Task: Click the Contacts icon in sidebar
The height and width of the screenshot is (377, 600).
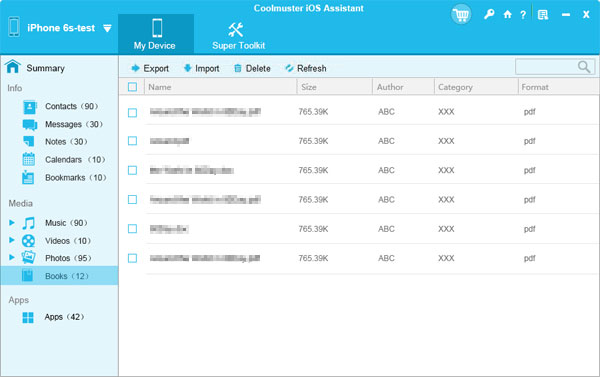Action: [x=29, y=107]
